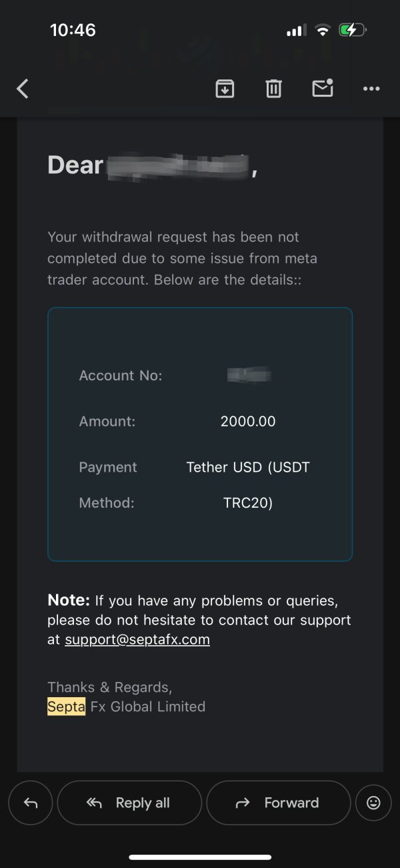The height and width of the screenshot is (868, 400).
Task: Tap the Wi-Fi status icon
Action: (323, 30)
